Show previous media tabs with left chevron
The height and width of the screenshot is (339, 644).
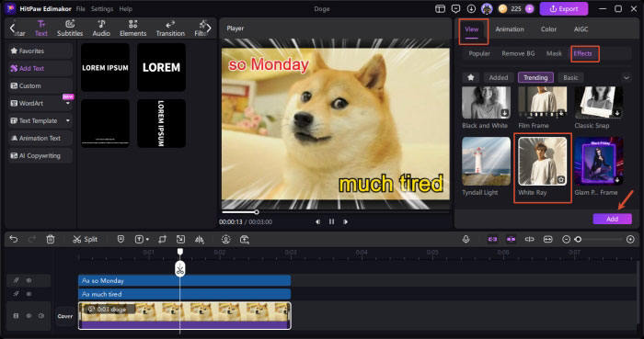[12, 28]
